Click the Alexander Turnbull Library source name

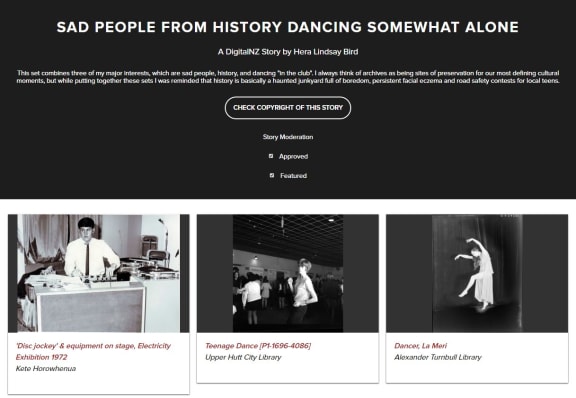tap(438, 357)
